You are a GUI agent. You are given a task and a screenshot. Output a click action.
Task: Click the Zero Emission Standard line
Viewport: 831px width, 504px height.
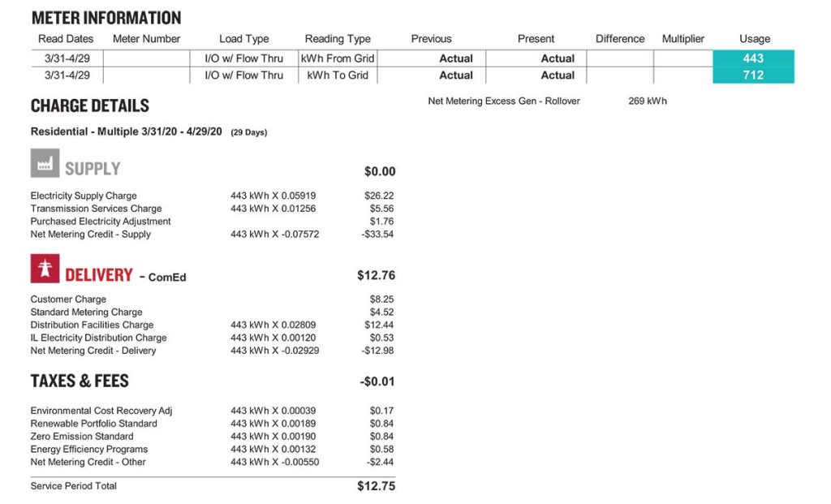(x=212, y=436)
